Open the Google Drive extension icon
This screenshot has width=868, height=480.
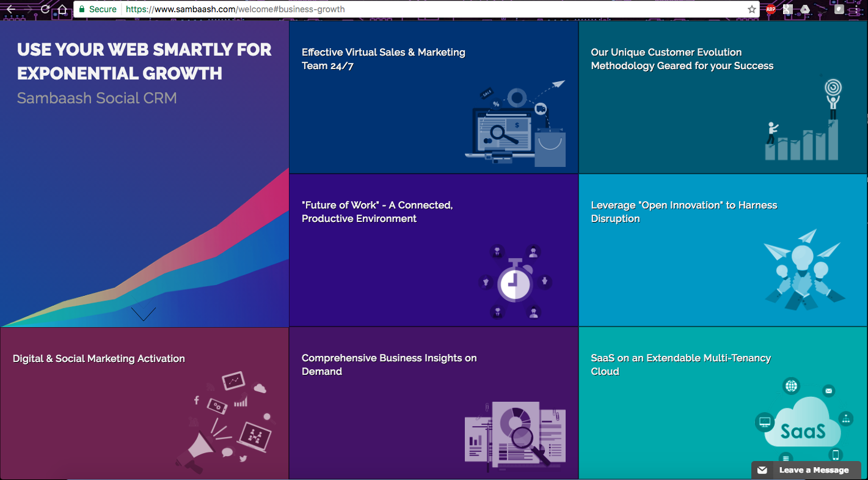click(x=805, y=9)
